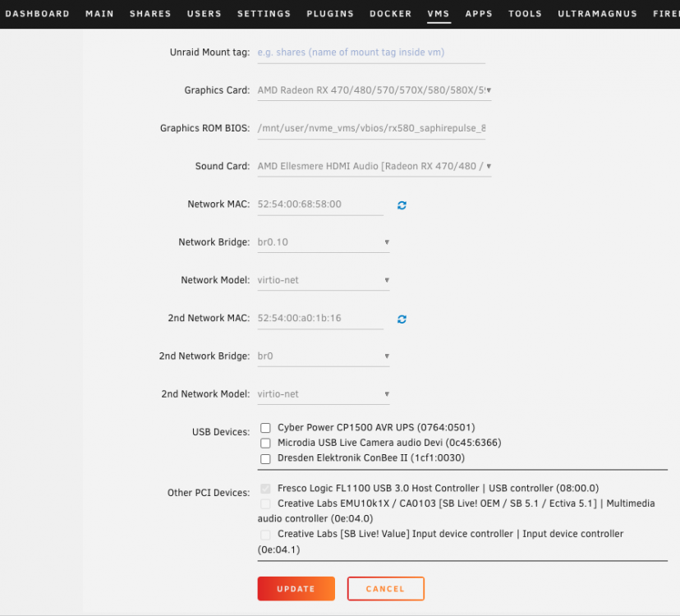Open the Docker tab
The image size is (680, 616).
(390, 14)
